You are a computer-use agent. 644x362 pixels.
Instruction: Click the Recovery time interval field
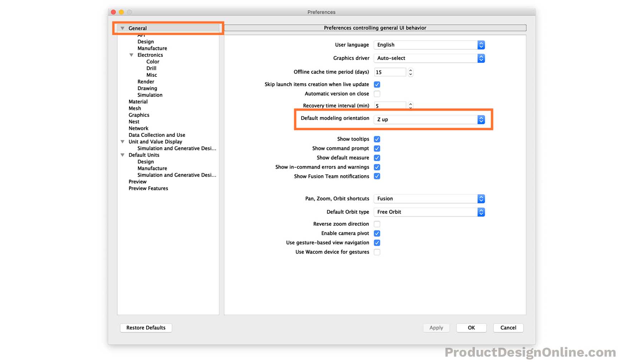(390, 105)
